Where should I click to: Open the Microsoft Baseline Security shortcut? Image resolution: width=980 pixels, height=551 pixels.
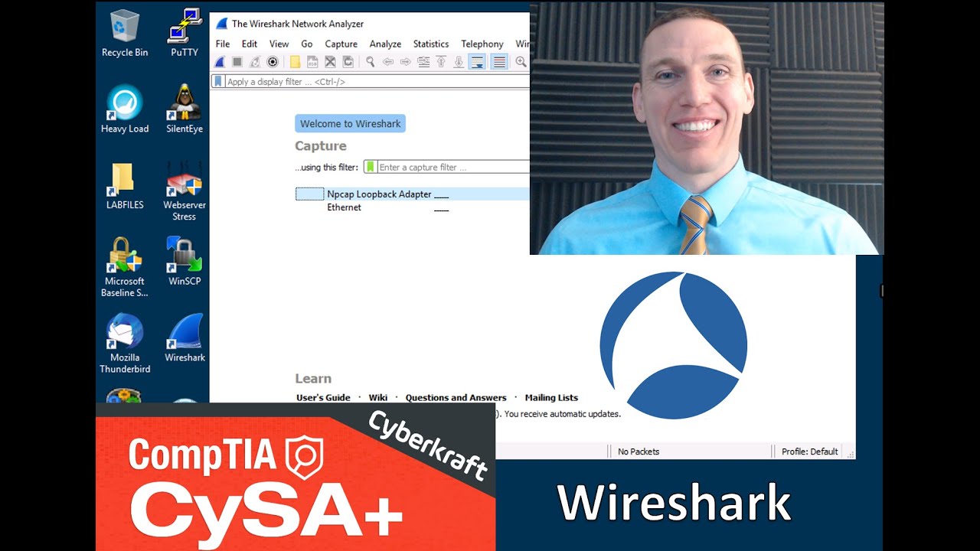point(125,267)
